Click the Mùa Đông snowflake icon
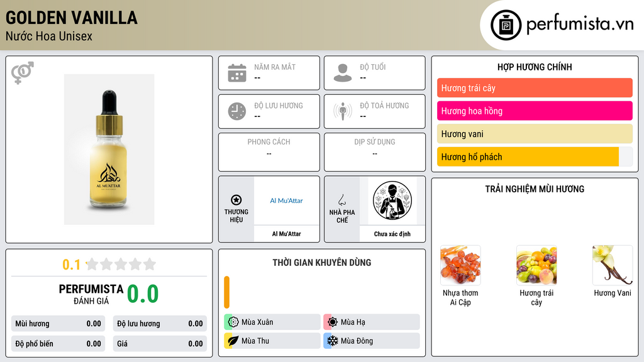 [x=333, y=341]
